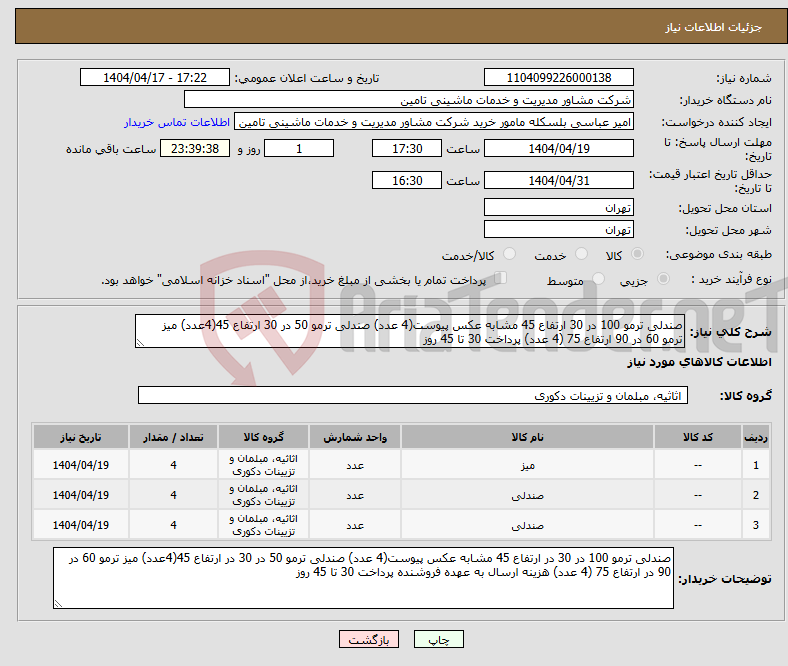Image resolution: width=788 pixels, height=666 pixels.
Task: Click the گروه کالا column header
Action: point(263,437)
